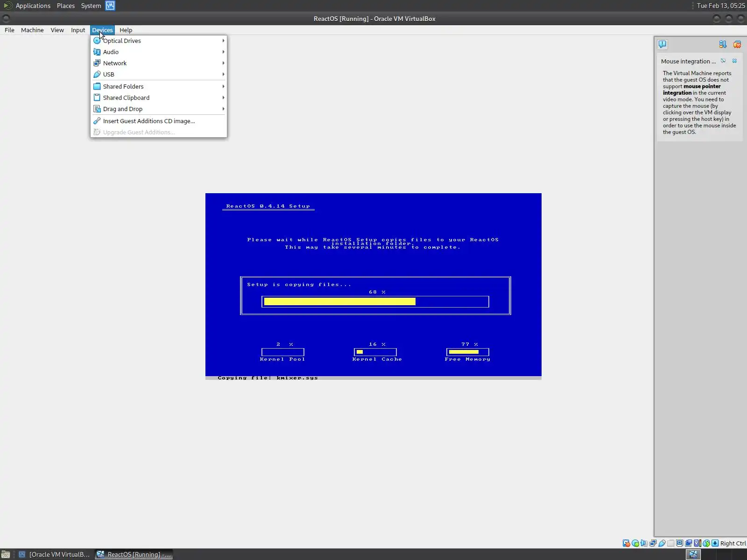Click the CPU virtualization status icon
The width and height of the screenshot is (747, 560).
(698, 543)
